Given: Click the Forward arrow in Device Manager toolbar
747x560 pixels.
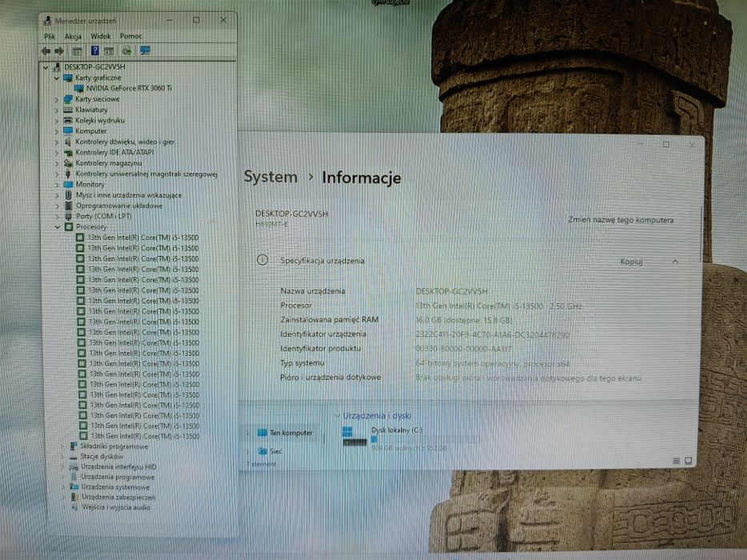Looking at the screenshot, I should 59,50.
